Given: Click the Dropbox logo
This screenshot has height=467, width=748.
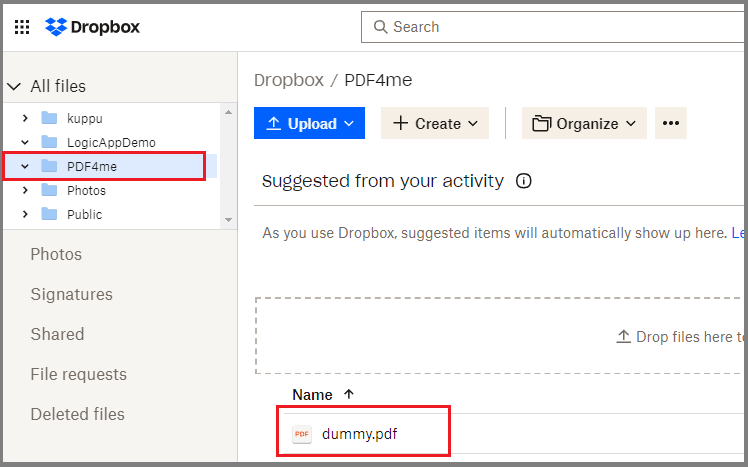Looking at the screenshot, I should pyautogui.click(x=93, y=27).
